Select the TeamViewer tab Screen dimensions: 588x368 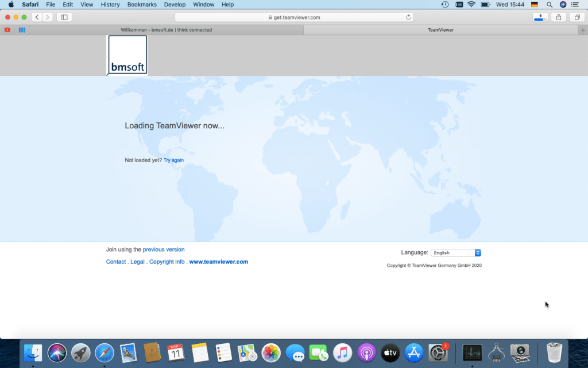click(440, 30)
